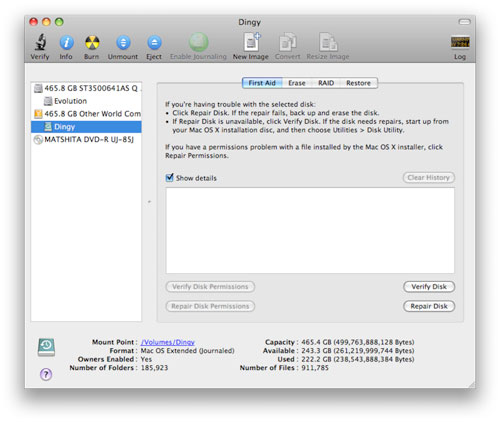Select the 465.8 GB Other World Com disk
The width and height of the screenshot is (500, 422).
pos(86,114)
